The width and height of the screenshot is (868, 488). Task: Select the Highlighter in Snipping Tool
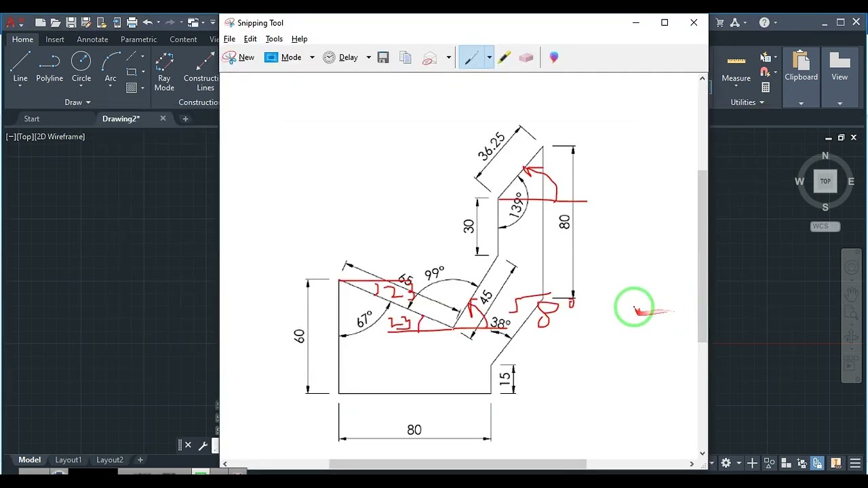coord(504,58)
